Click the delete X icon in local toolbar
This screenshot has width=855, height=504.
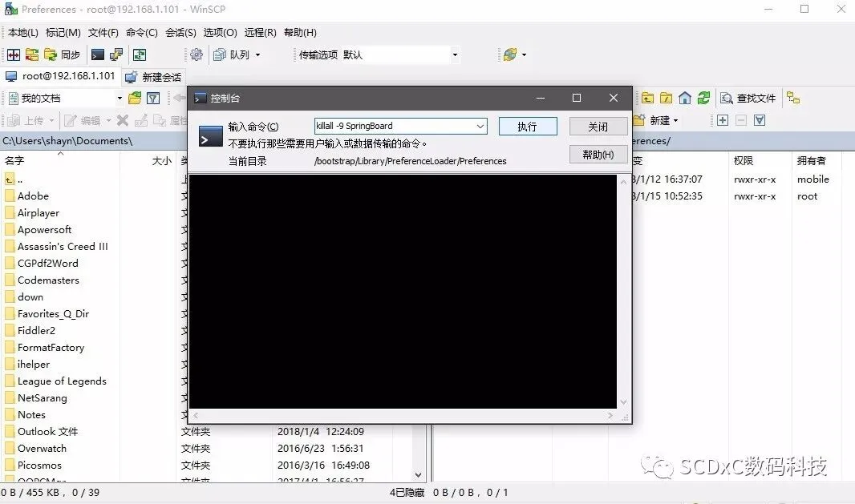(x=123, y=120)
